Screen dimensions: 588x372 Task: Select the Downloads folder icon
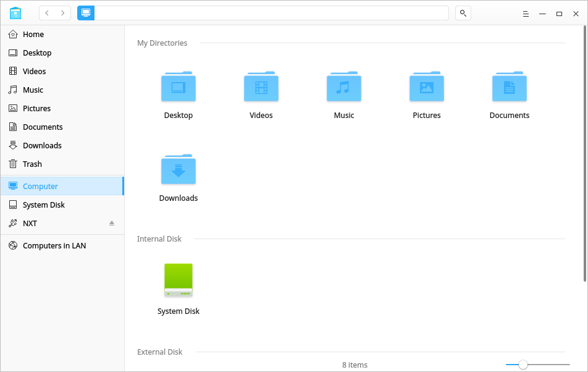click(x=178, y=169)
